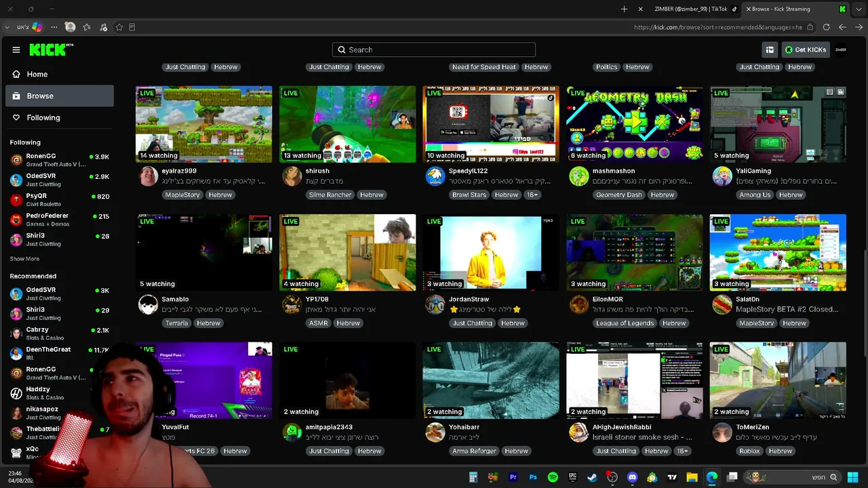Viewport: 868px width, 488px height.
Task: Select Browse in the Kick sidebar
Action: click(60, 96)
